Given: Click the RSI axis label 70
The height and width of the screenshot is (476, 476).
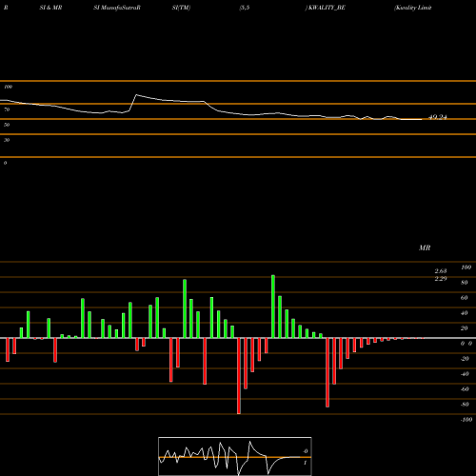Looking at the screenshot, I should click(x=7, y=109).
